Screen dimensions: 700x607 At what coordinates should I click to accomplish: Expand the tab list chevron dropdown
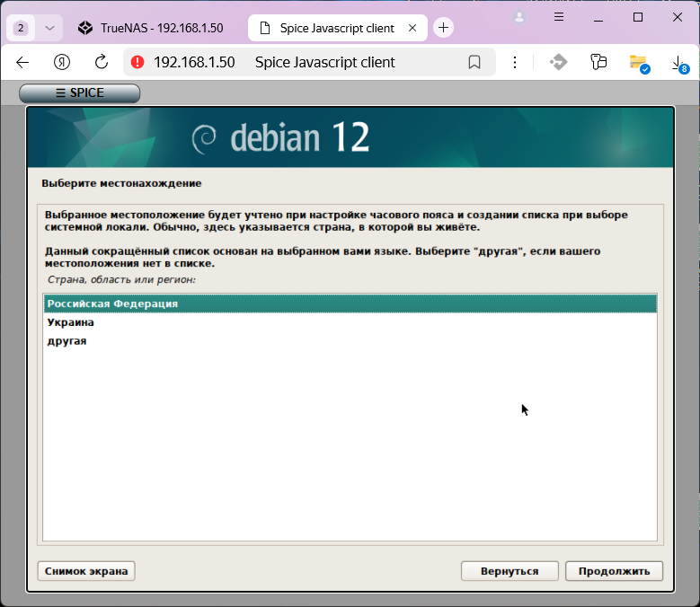point(49,28)
